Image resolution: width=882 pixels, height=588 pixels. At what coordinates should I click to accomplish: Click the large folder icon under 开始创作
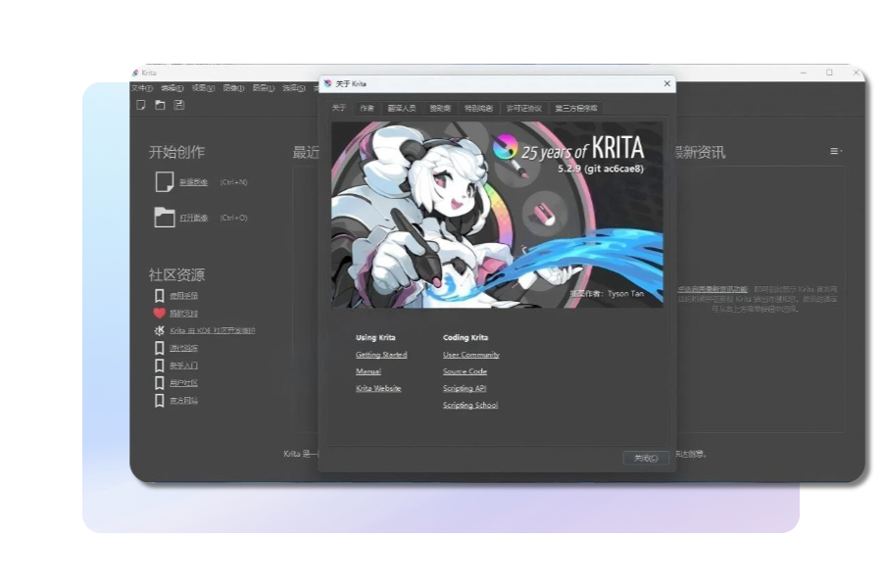[165, 218]
